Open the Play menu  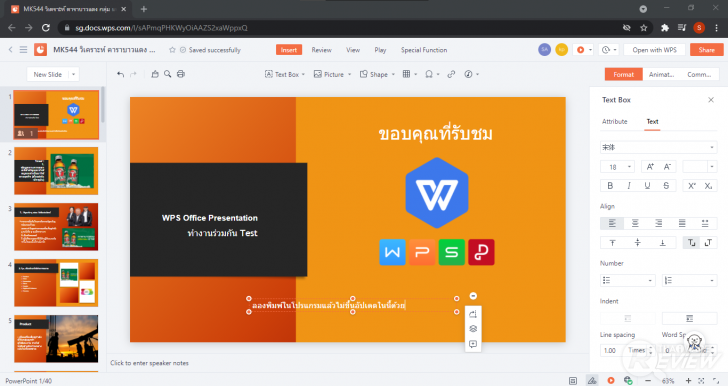[380, 50]
